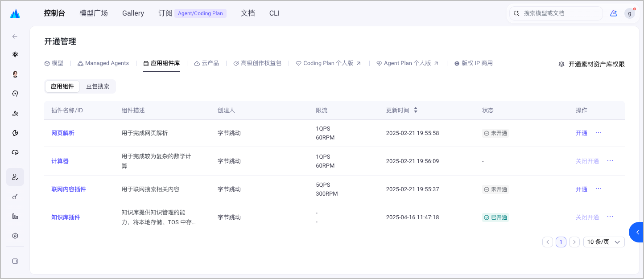This screenshot has height=279, width=644.
Task: Click the Agent/Coding Plan badge
Action: coord(200,13)
